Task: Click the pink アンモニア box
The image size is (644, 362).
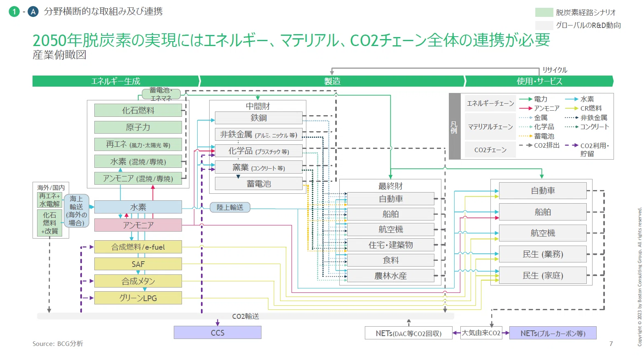Action: point(138,225)
